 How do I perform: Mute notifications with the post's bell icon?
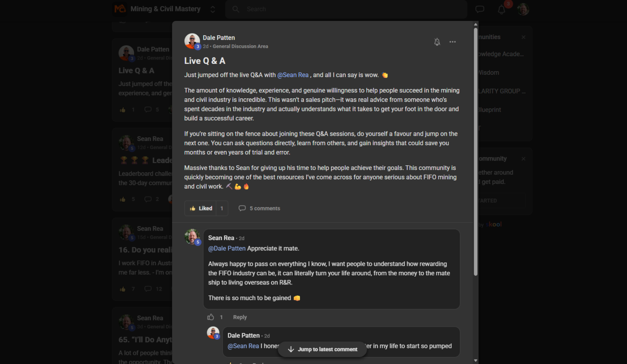tap(437, 42)
